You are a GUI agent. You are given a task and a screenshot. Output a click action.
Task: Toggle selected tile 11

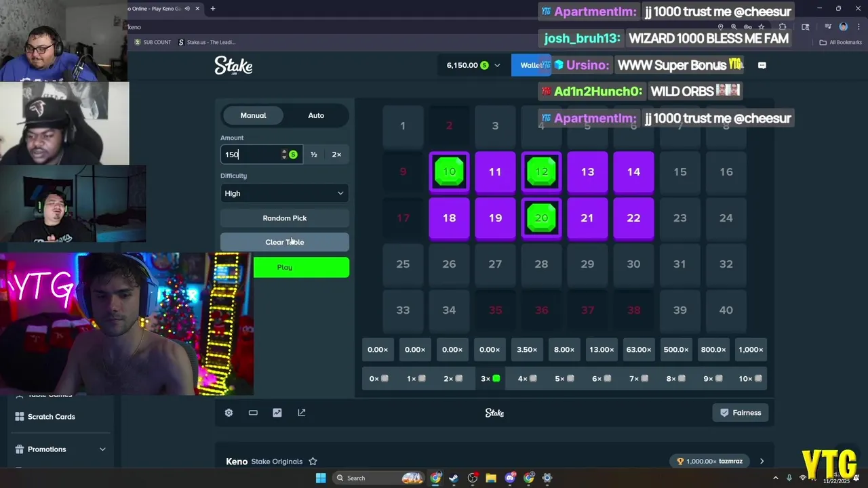click(x=495, y=172)
